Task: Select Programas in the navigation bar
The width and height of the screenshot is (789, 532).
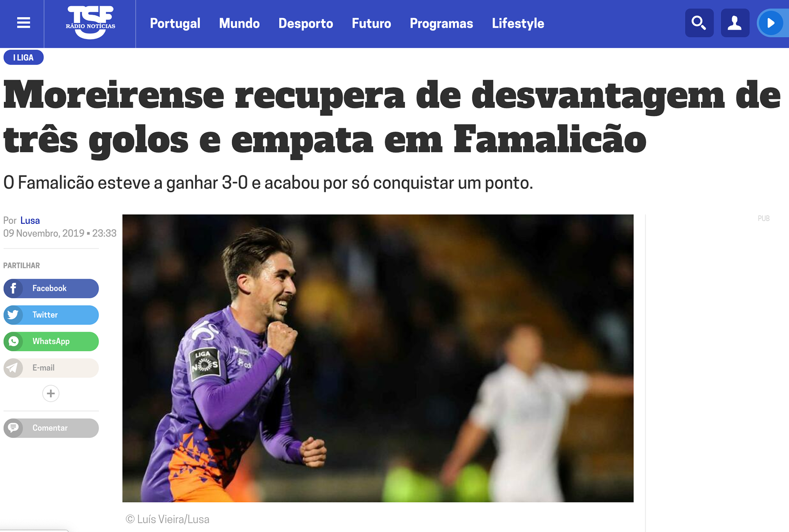Action: tap(441, 23)
